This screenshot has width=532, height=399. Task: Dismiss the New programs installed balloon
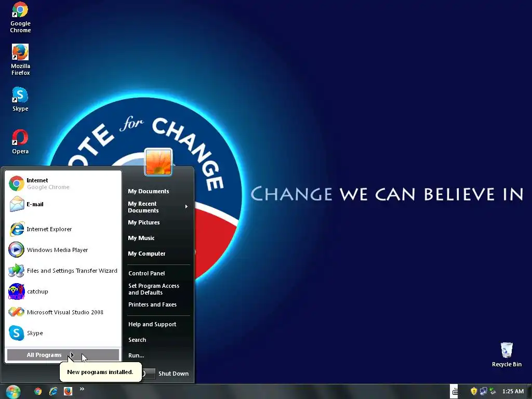coord(100,372)
